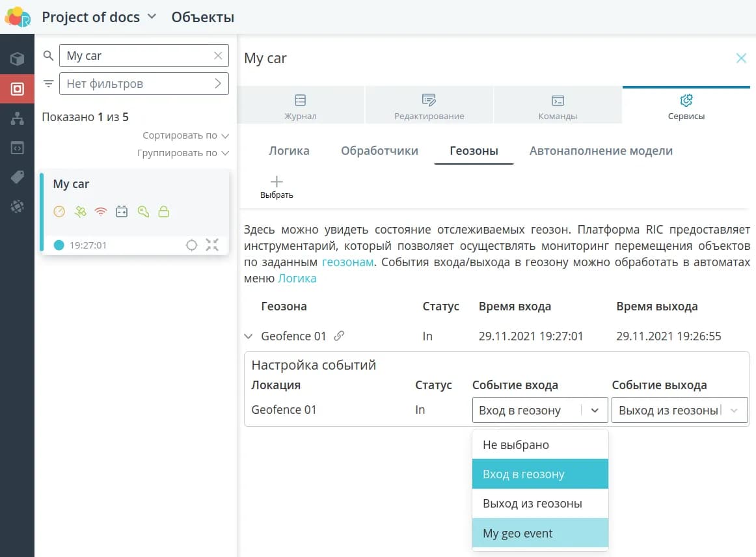Screen dimensions: 756x557
Task: Switch to the Обработчики sub-tab
Action: coord(379,151)
